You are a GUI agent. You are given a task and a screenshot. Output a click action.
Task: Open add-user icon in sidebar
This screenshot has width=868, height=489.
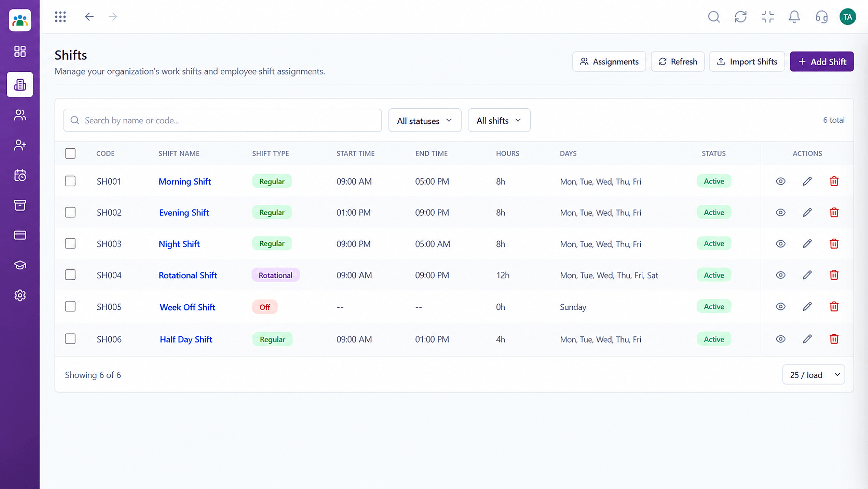tap(20, 145)
